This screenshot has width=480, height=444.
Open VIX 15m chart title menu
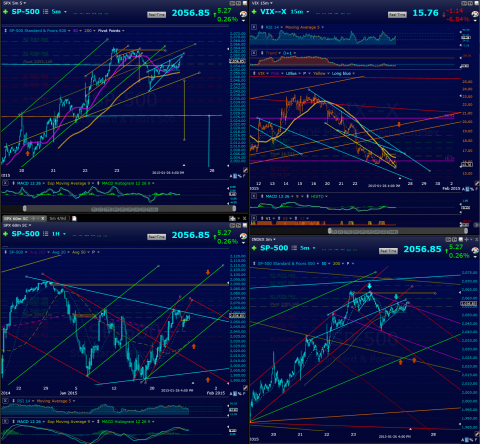pyautogui.click(x=262, y=3)
